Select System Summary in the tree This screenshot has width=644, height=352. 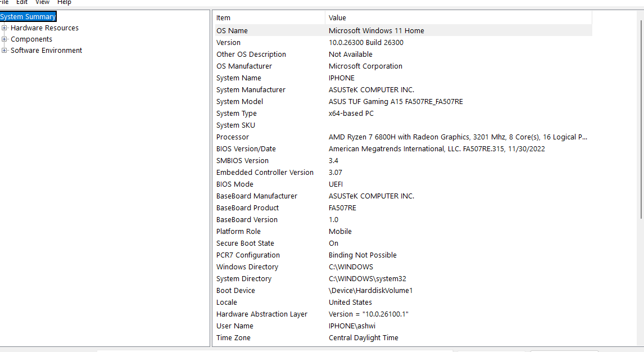click(x=28, y=16)
